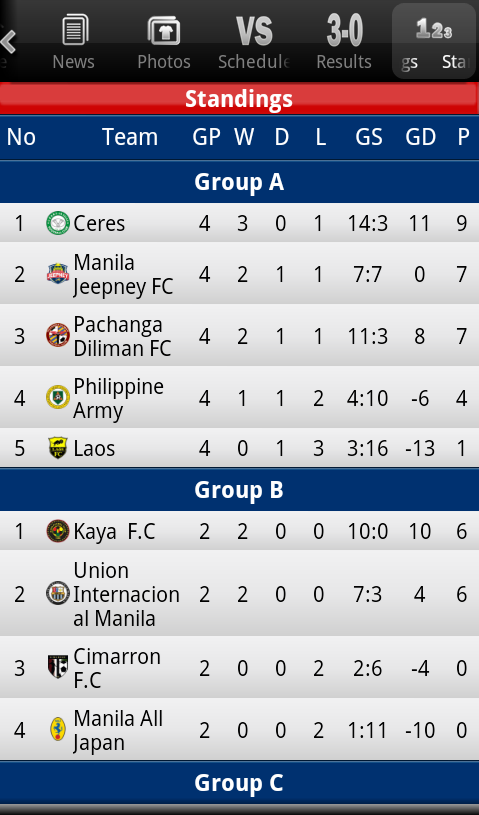Tap the Ceres team logo
This screenshot has height=815, width=479.
pyautogui.click(x=58, y=223)
